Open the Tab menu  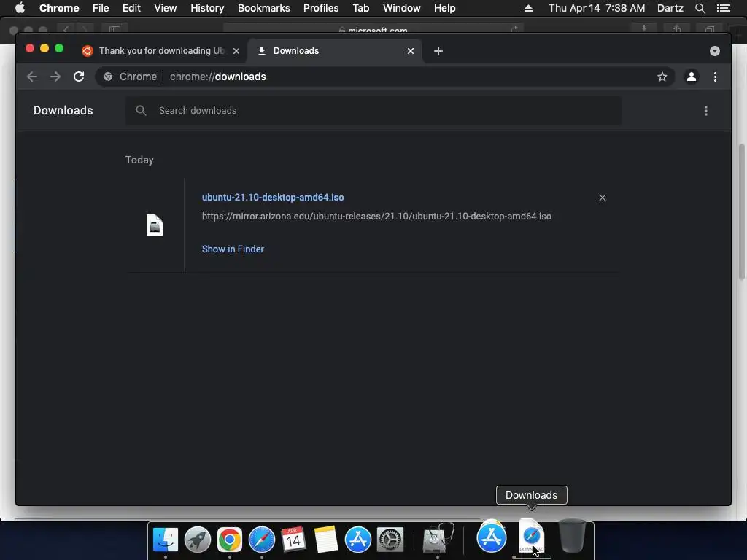[x=360, y=8]
